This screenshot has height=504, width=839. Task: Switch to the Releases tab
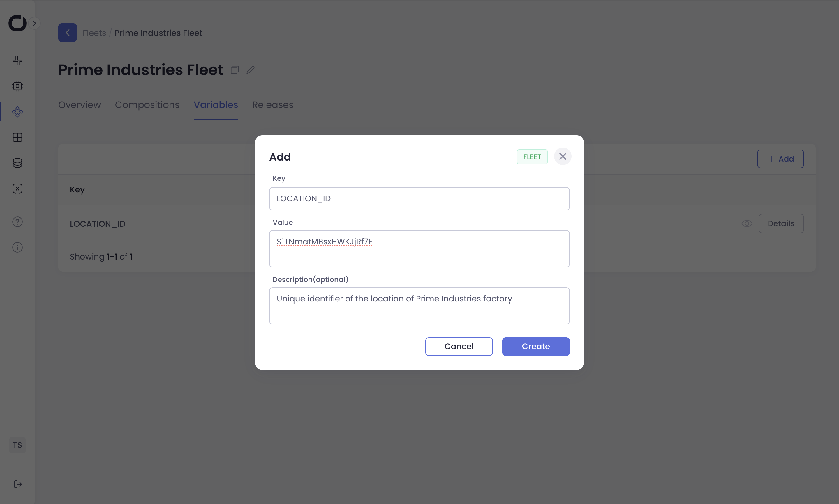coord(273,104)
